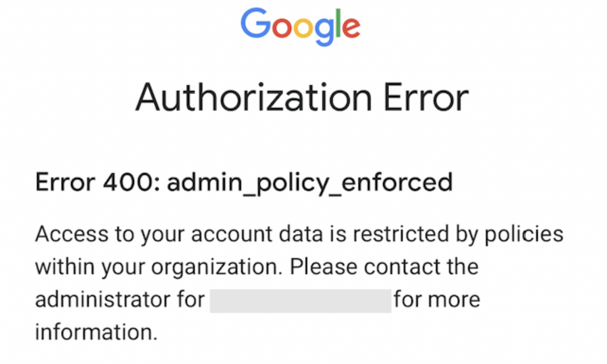Image resolution: width=607 pixels, height=364 pixels.
Task: Click the for more text after gray box
Action: point(437,300)
